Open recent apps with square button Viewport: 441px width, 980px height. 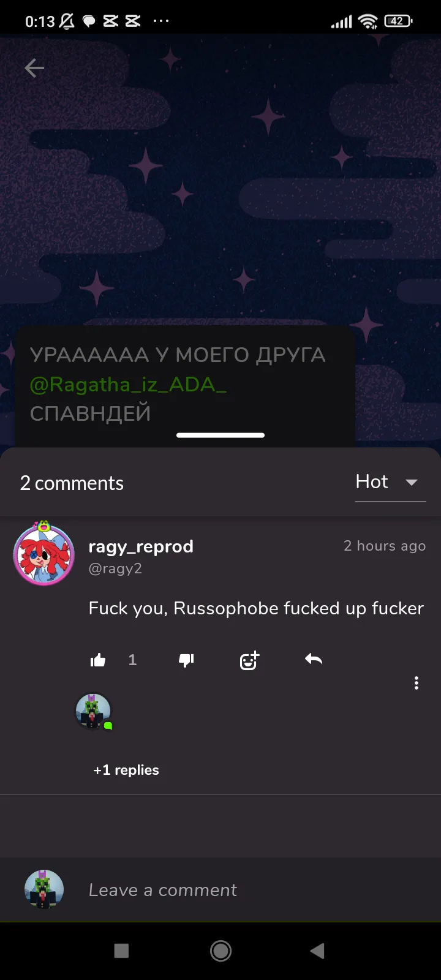(121, 951)
